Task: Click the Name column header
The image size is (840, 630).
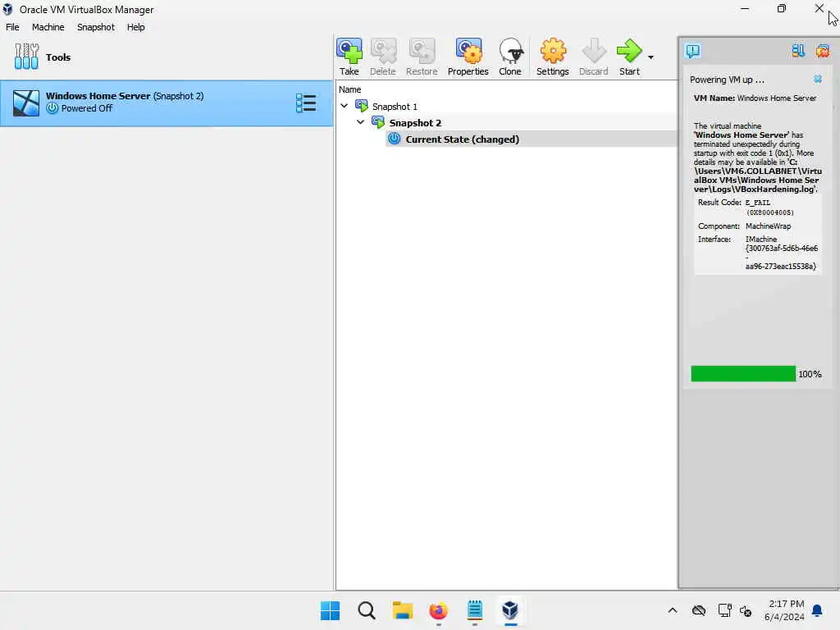Action: tap(349, 89)
